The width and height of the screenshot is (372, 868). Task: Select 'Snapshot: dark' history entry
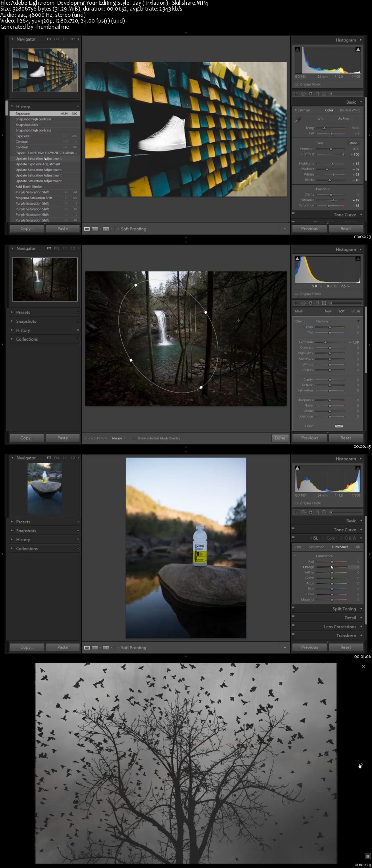27,125
